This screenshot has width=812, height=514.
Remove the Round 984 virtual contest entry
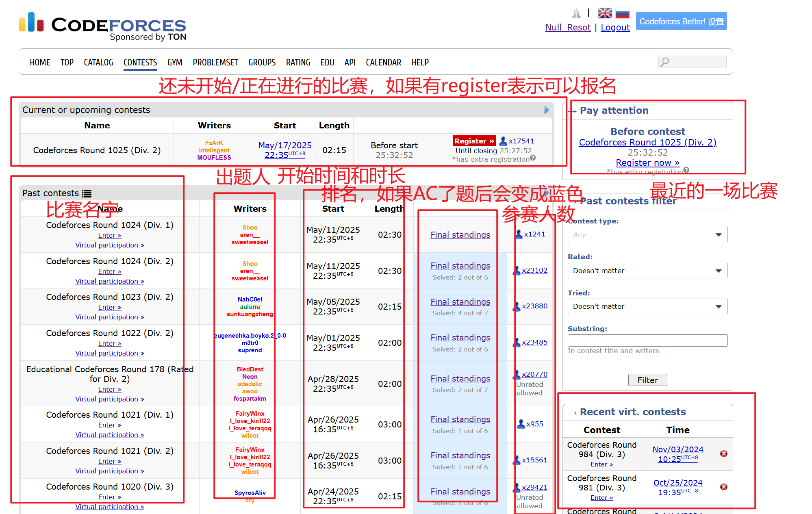tap(724, 453)
